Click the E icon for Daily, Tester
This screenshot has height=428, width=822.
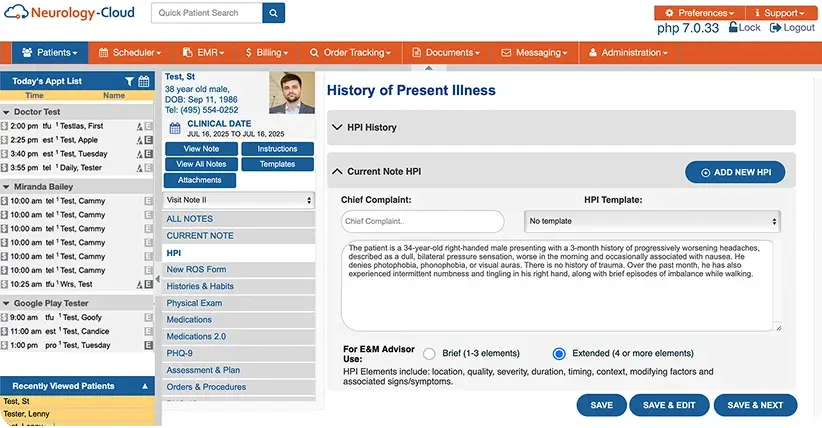148,168
